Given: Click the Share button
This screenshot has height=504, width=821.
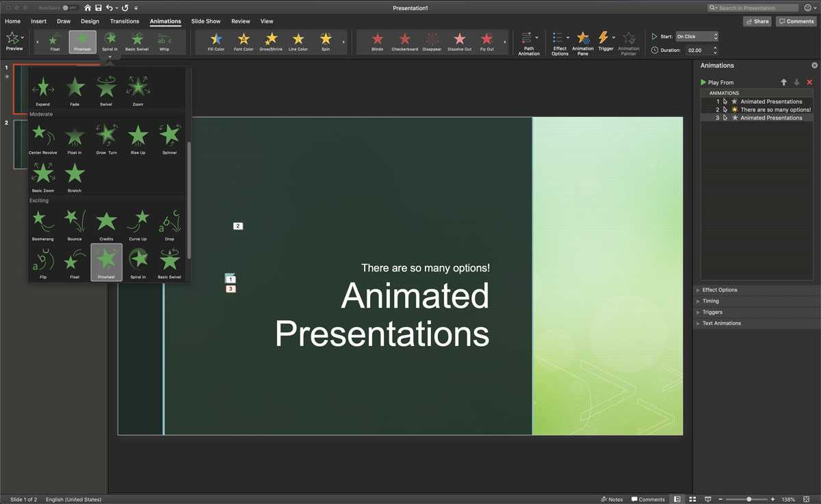Looking at the screenshot, I should click(757, 21).
